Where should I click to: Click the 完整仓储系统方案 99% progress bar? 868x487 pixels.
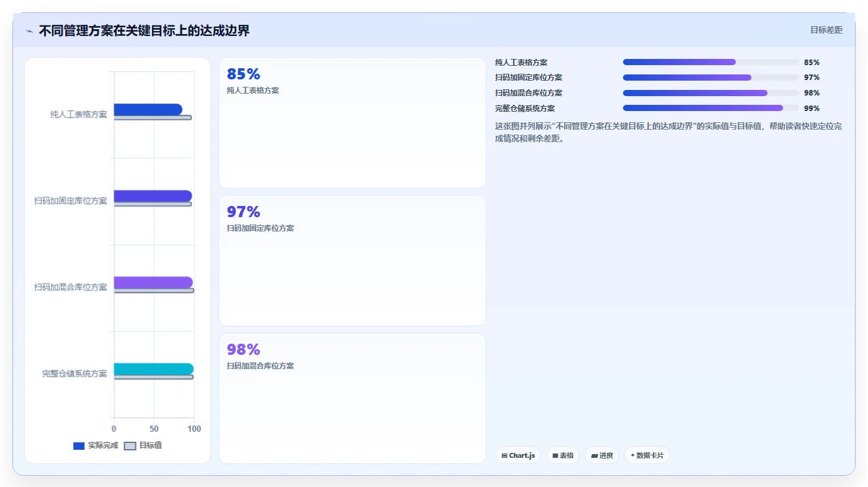tap(711, 108)
